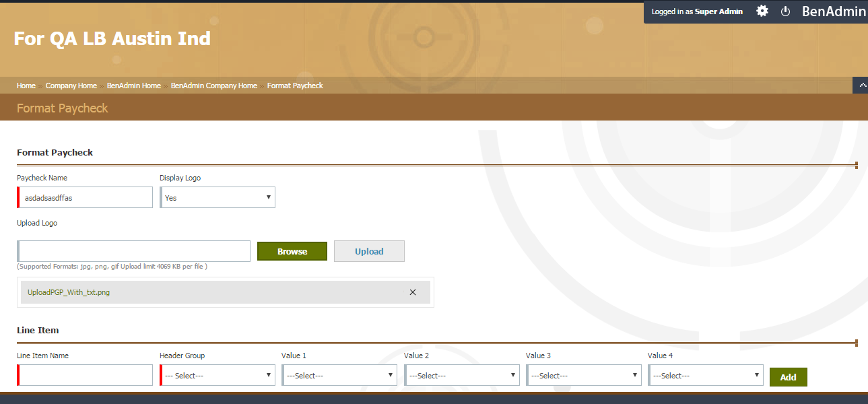Click the Upload Logo file path field
868x404 pixels.
tap(135, 251)
